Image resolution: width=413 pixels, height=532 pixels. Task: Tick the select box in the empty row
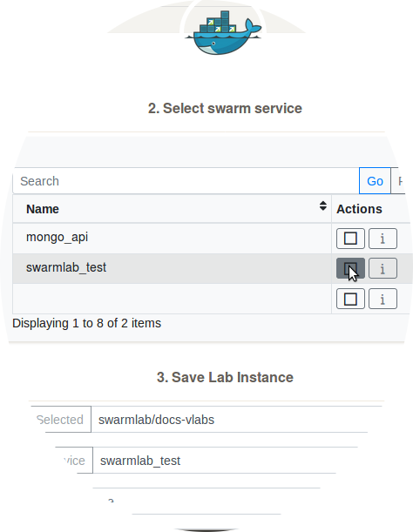tap(350, 299)
